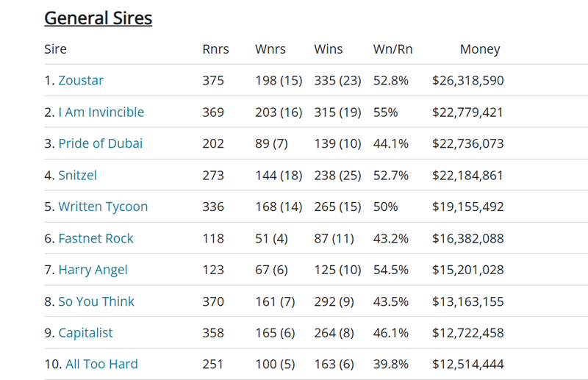This screenshot has height=380, width=588.
Task: Click the Money column header
Action: (x=479, y=49)
